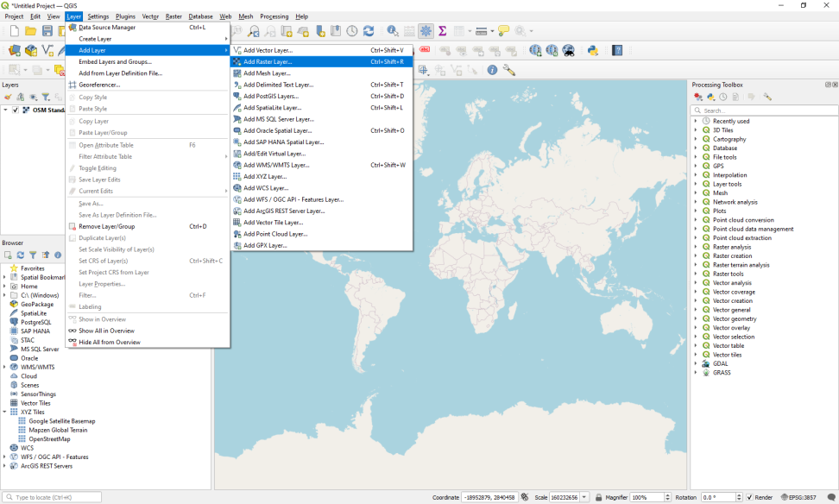
Task: Open the Processing menu
Action: coord(274,16)
